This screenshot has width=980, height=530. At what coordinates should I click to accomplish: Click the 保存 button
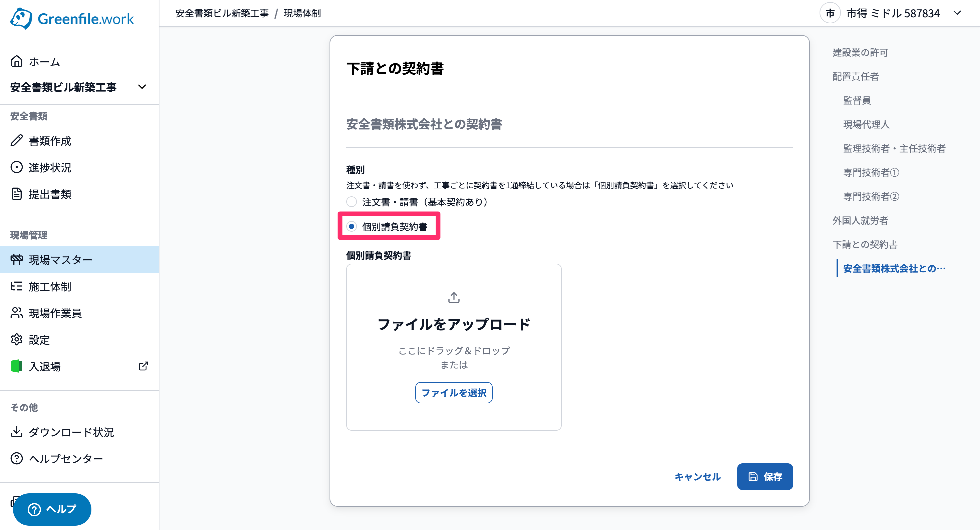tap(765, 477)
